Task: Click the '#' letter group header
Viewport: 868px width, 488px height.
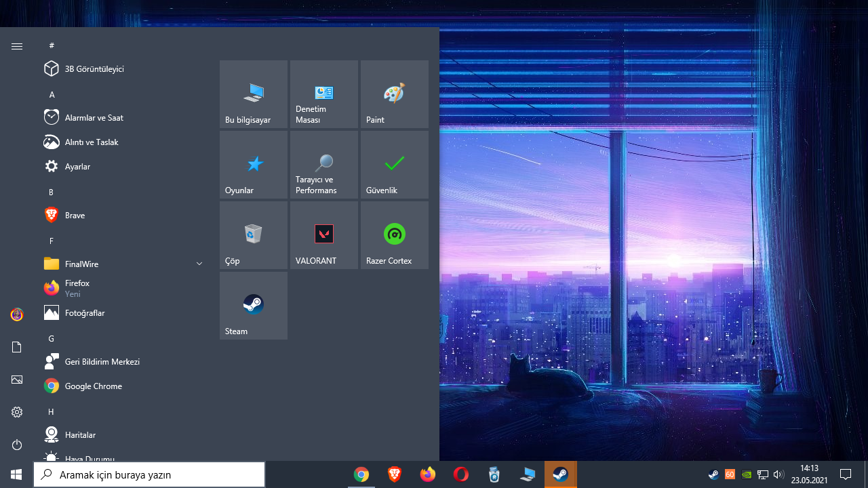Action: 52,45
